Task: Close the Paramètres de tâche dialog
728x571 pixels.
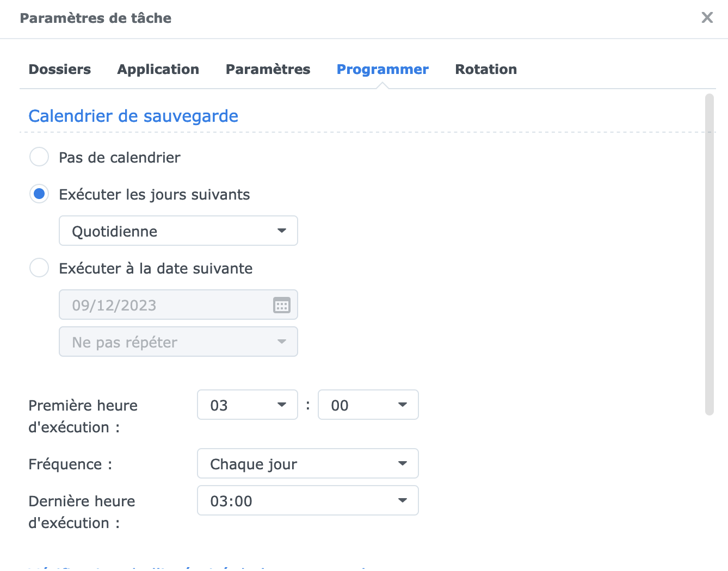Action: pyautogui.click(x=707, y=18)
